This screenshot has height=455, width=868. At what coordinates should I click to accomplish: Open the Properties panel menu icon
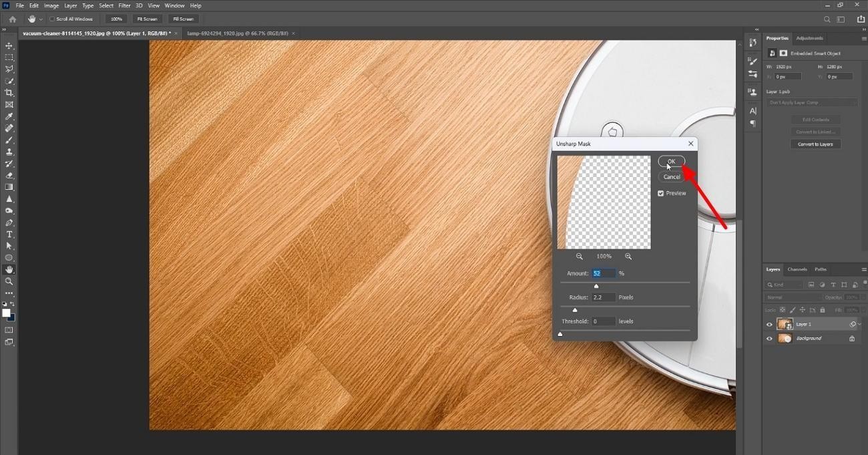point(864,39)
